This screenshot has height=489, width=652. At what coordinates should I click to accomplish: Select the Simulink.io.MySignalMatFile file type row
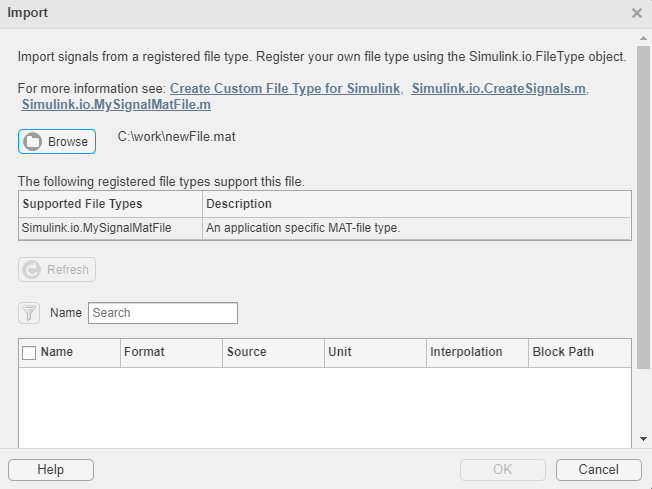97,228
